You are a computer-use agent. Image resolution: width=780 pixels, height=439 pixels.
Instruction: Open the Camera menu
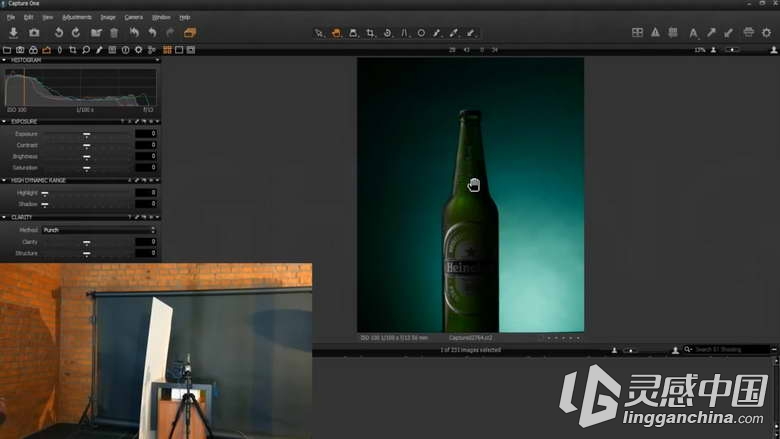pyautogui.click(x=133, y=17)
